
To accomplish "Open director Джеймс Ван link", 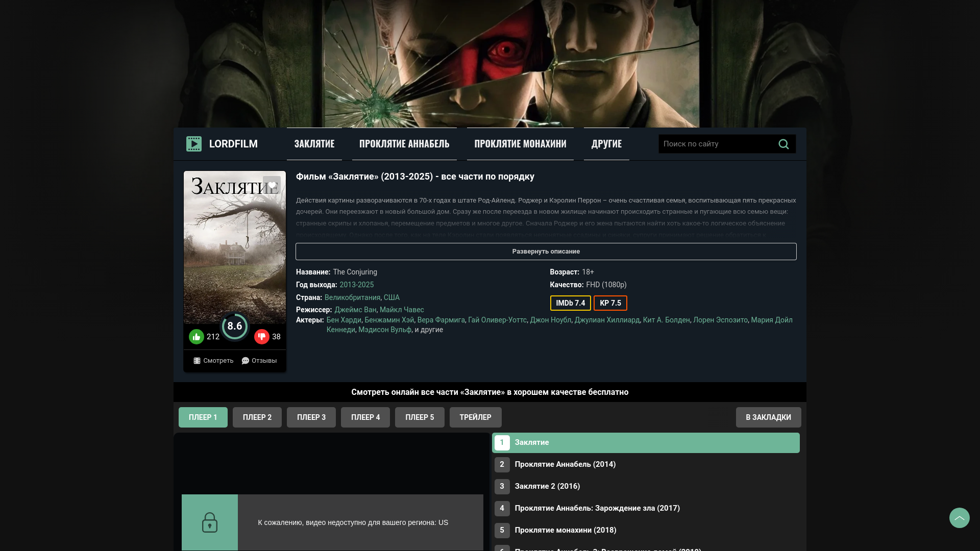I will [x=355, y=310].
